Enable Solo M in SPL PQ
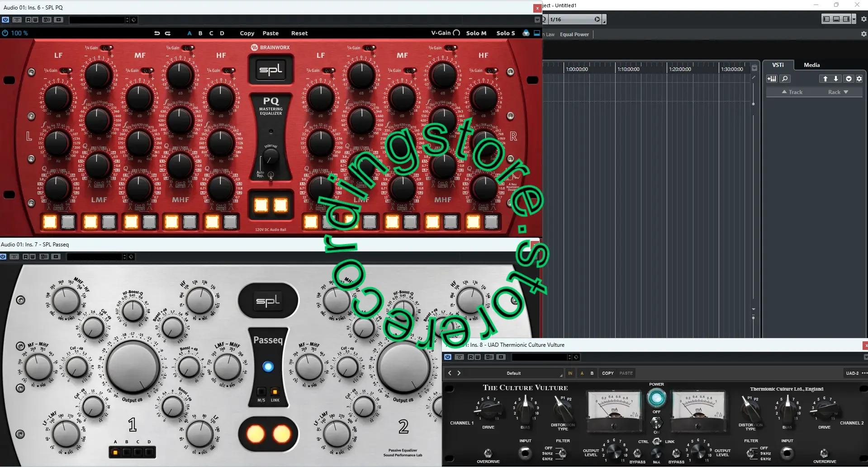Image resolution: width=868 pixels, height=467 pixels. pos(476,33)
